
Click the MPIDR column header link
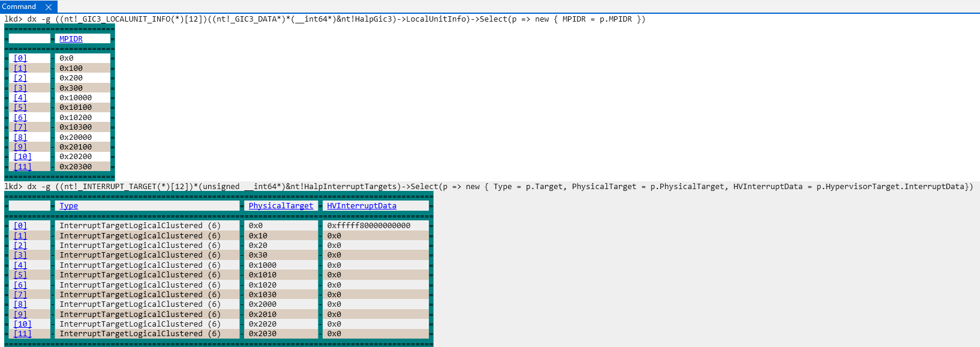(71, 39)
